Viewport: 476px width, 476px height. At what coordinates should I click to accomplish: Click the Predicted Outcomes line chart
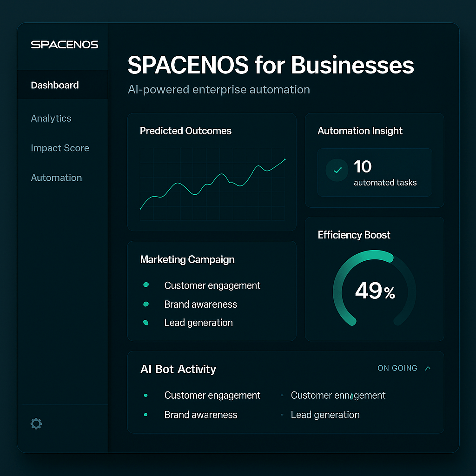(212, 184)
